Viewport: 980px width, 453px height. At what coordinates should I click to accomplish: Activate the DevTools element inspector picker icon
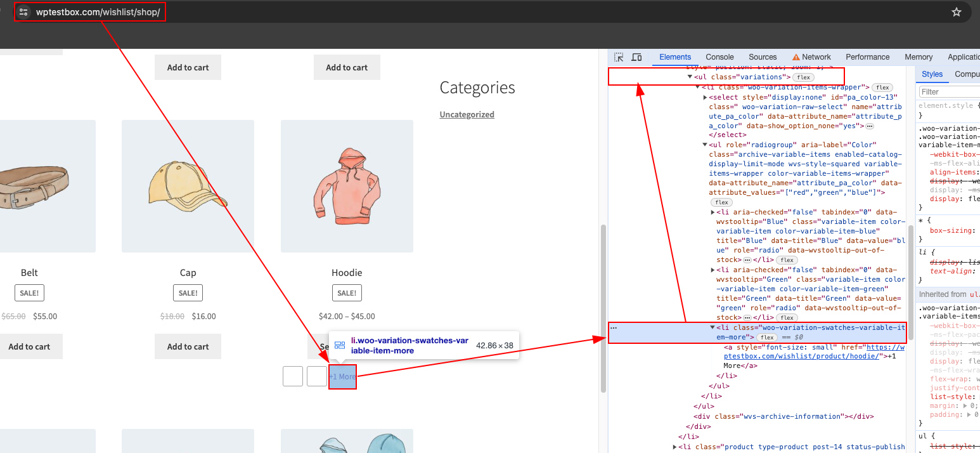[619, 57]
